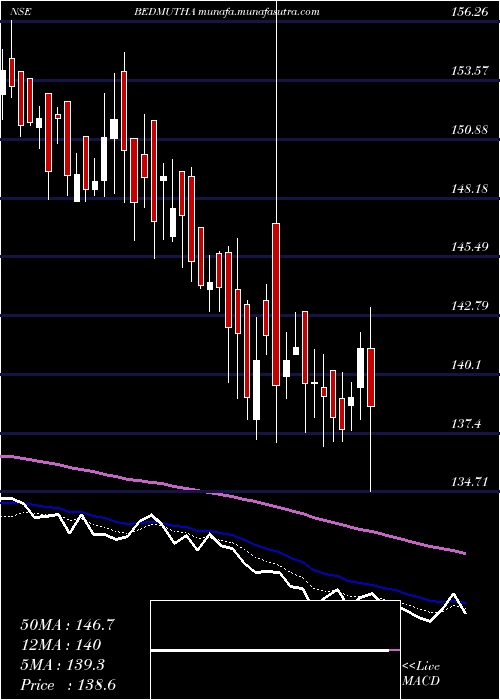Click the NSE exchange label
This screenshot has height=700, width=500.
point(22,12)
